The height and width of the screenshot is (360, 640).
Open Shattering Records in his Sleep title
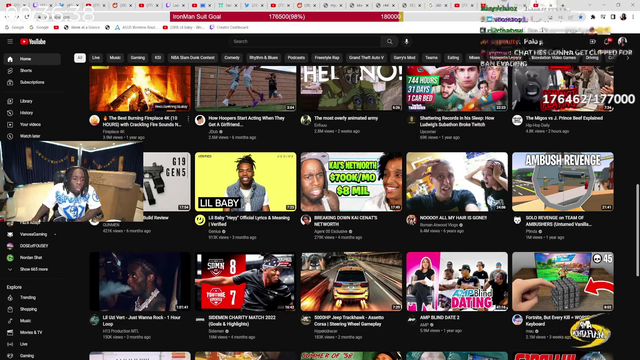click(x=457, y=122)
